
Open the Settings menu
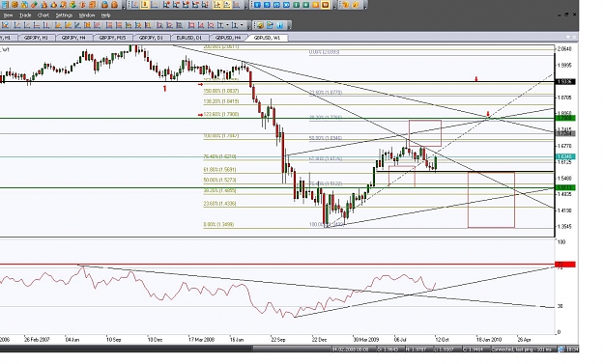pos(64,15)
